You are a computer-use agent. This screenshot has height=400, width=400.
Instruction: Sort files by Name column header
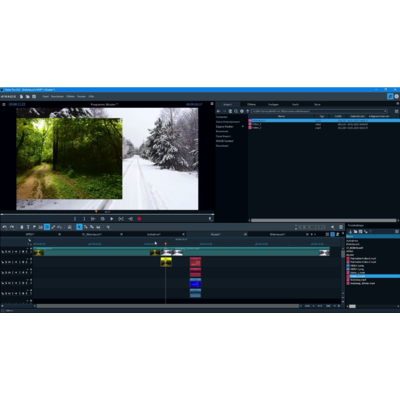[282, 116]
